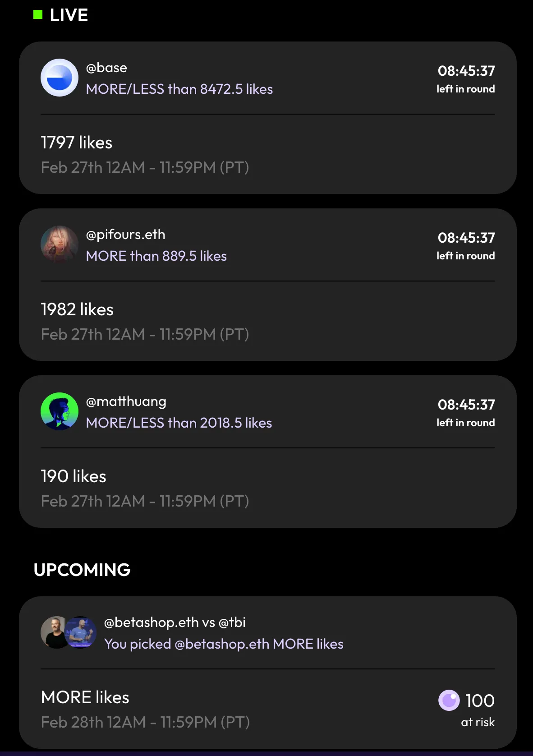Screen dimensions: 533x756
Task: Select MORE/LESS than 8472.5 likes
Action: (179, 89)
